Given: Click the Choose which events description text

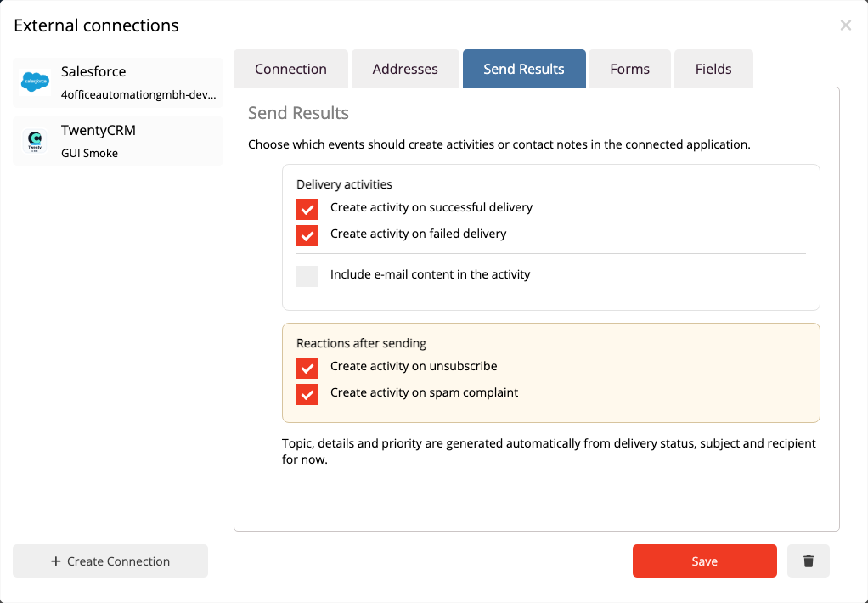Looking at the screenshot, I should tap(499, 144).
